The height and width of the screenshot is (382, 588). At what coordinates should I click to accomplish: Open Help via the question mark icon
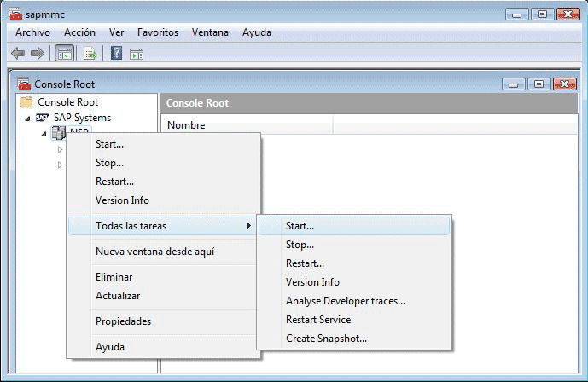point(116,54)
